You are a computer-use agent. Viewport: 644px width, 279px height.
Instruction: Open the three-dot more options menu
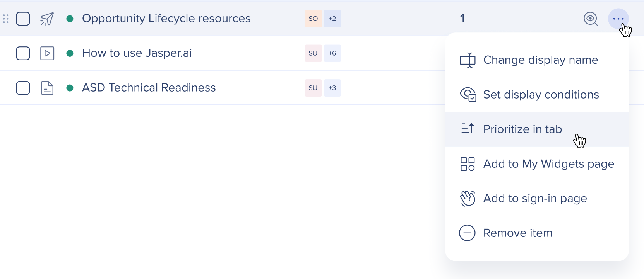click(x=618, y=19)
